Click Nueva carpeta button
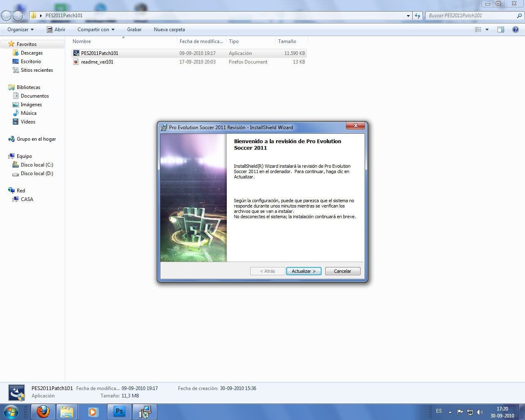 169,30
